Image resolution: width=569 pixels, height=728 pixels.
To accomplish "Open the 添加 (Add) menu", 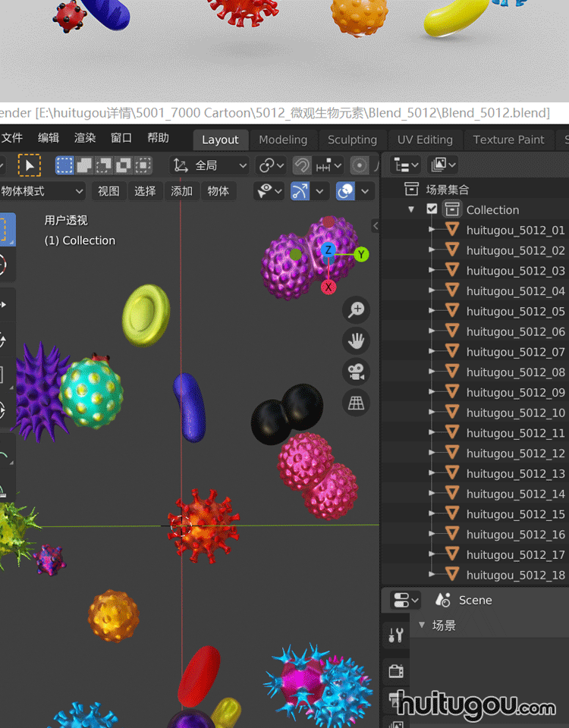I will 182,191.
